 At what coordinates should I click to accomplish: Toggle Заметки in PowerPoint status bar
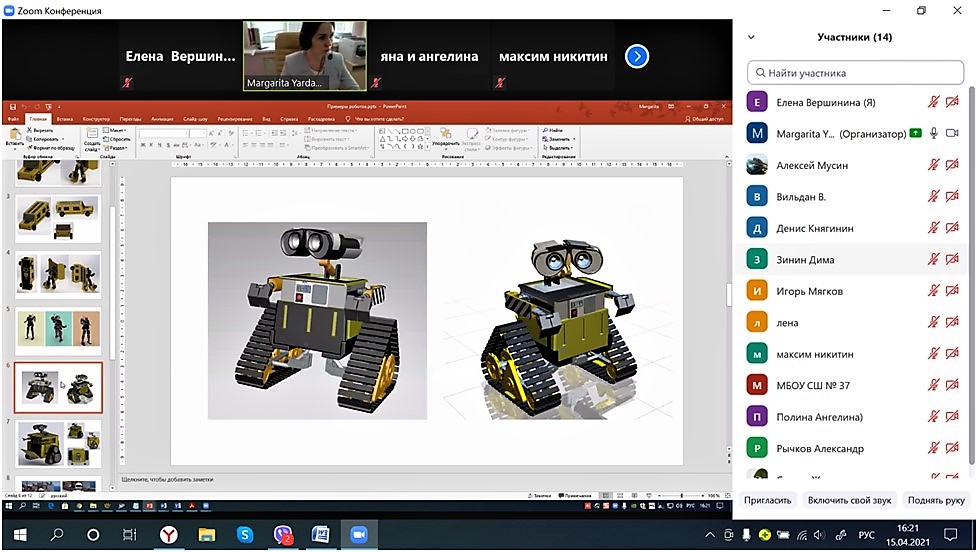[540, 495]
